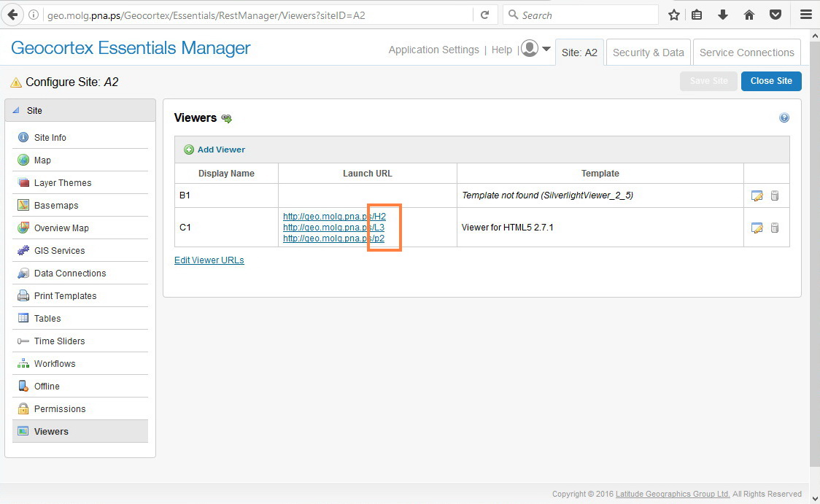Switch to the Service Connections tab
This screenshot has height=504, width=820.
coord(747,53)
